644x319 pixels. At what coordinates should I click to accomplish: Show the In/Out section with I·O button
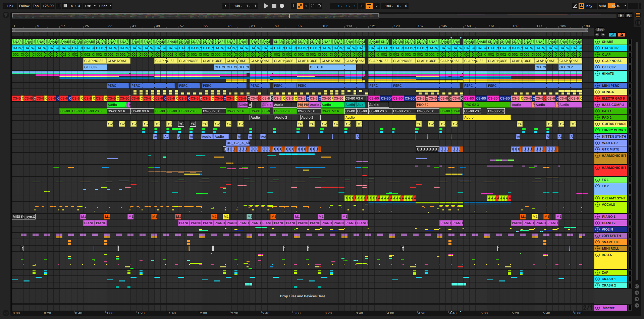pos(637,286)
